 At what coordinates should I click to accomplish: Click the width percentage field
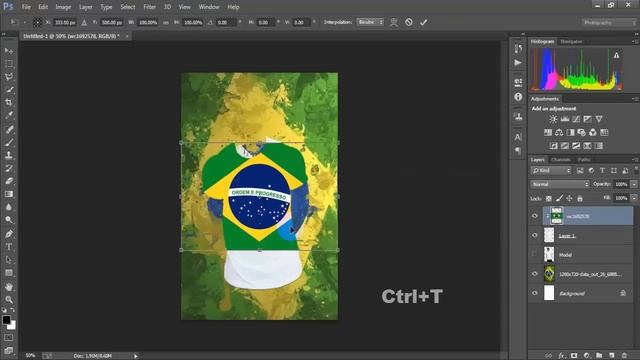[147, 22]
